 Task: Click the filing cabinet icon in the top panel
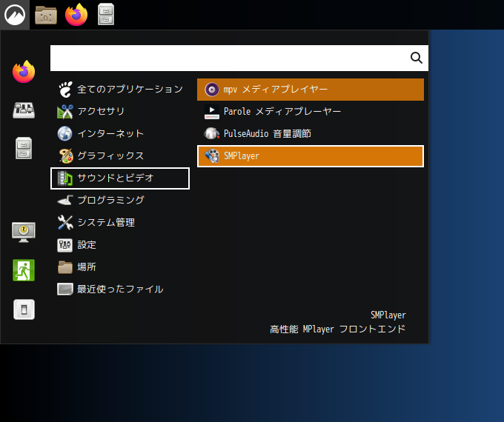tap(106, 15)
